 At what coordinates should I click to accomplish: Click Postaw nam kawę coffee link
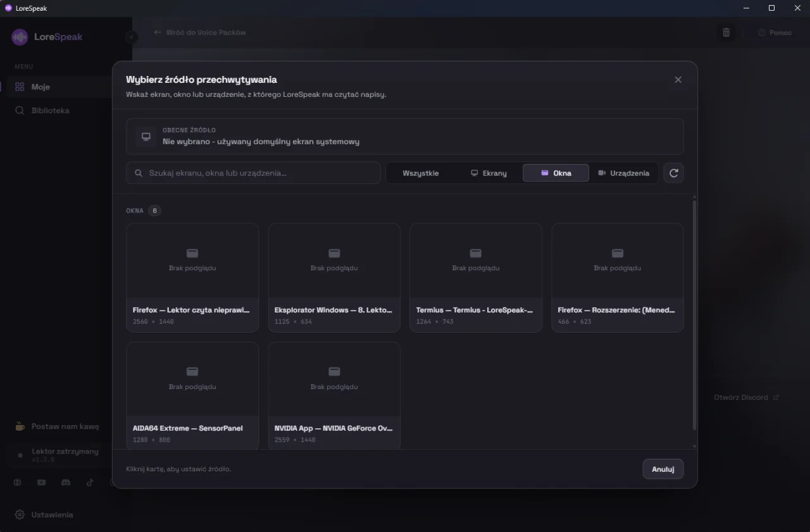(57, 426)
